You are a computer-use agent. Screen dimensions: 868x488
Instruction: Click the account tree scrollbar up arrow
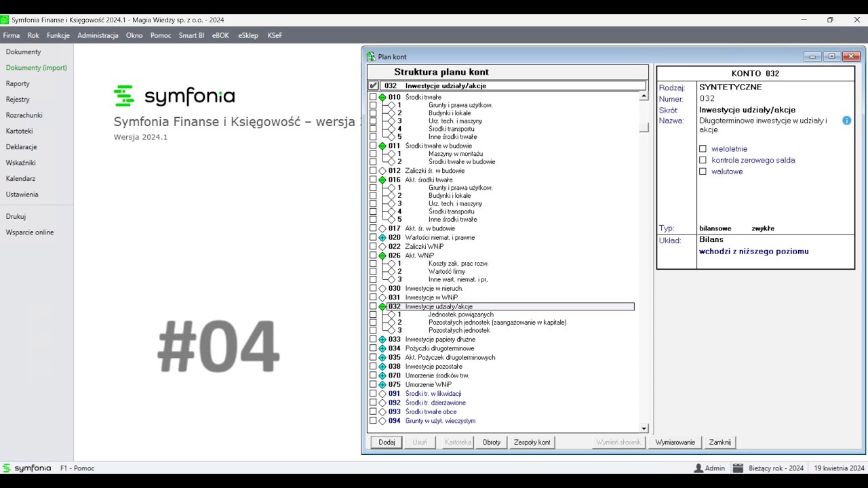[x=644, y=96]
